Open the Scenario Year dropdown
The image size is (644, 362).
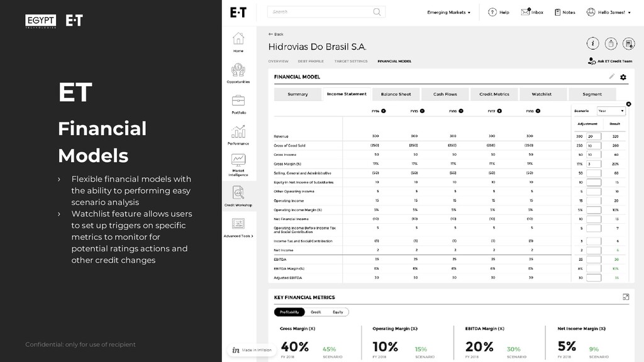point(611,111)
